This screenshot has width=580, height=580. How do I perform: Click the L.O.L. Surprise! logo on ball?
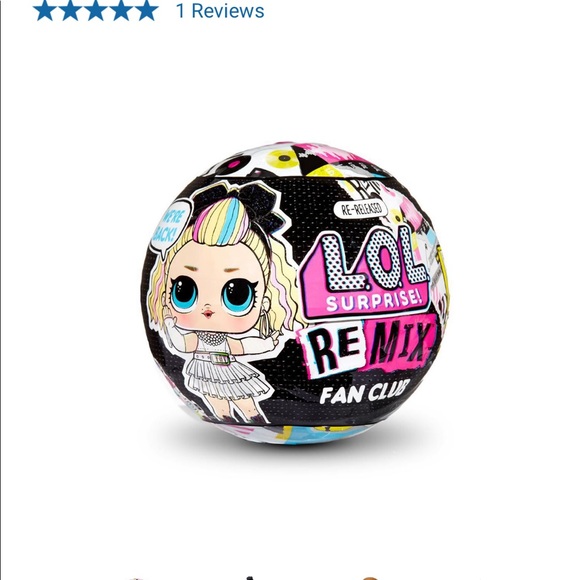tap(365, 273)
